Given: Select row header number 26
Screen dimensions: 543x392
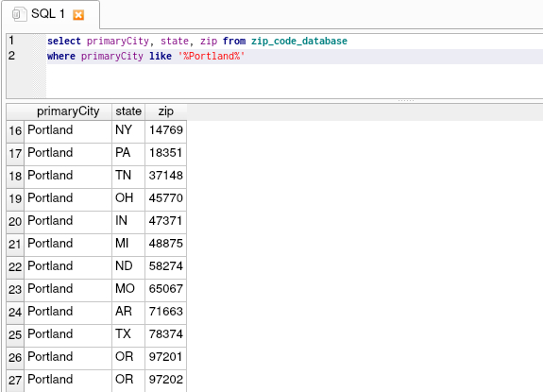Looking at the screenshot, I should (15, 358).
